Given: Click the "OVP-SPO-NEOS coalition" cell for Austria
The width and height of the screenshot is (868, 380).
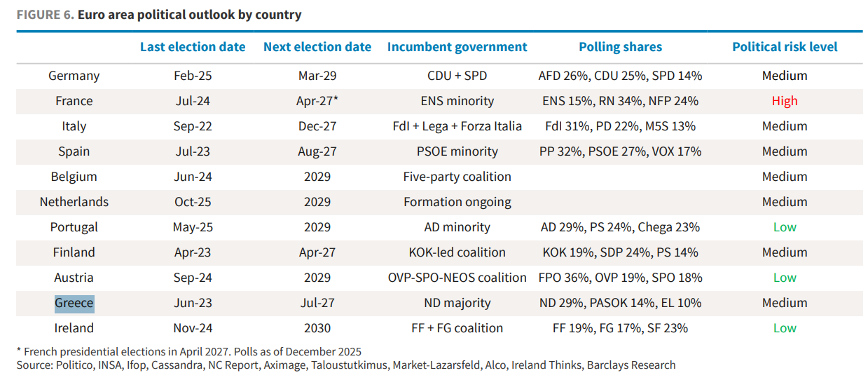Looking at the screenshot, I should [x=457, y=278].
